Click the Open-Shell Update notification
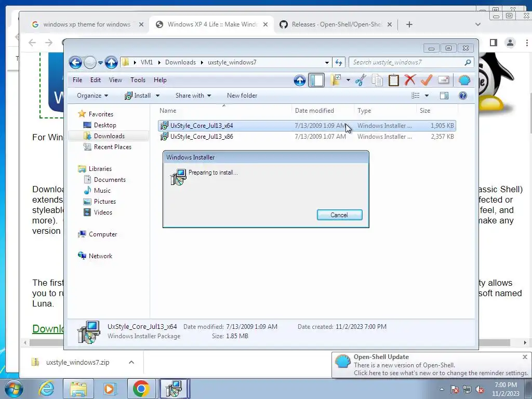532x399 pixels. pos(431,365)
